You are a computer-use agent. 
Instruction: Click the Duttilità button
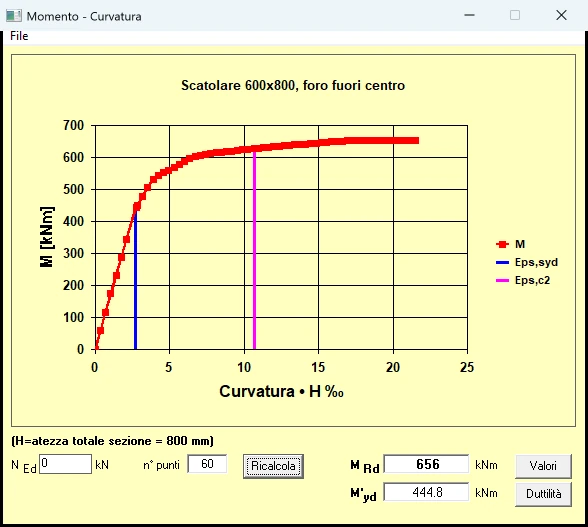coord(543,494)
